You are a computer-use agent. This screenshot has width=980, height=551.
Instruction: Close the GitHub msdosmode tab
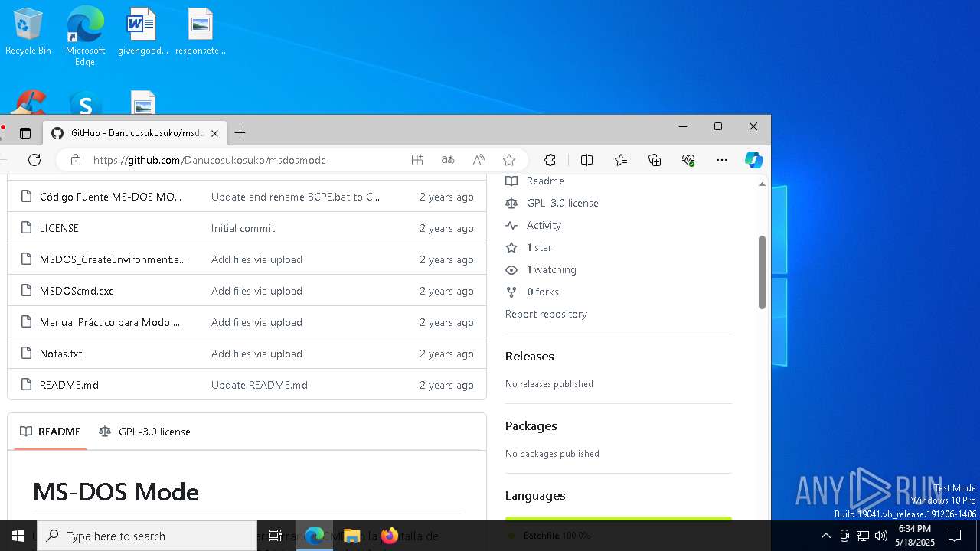click(214, 133)
